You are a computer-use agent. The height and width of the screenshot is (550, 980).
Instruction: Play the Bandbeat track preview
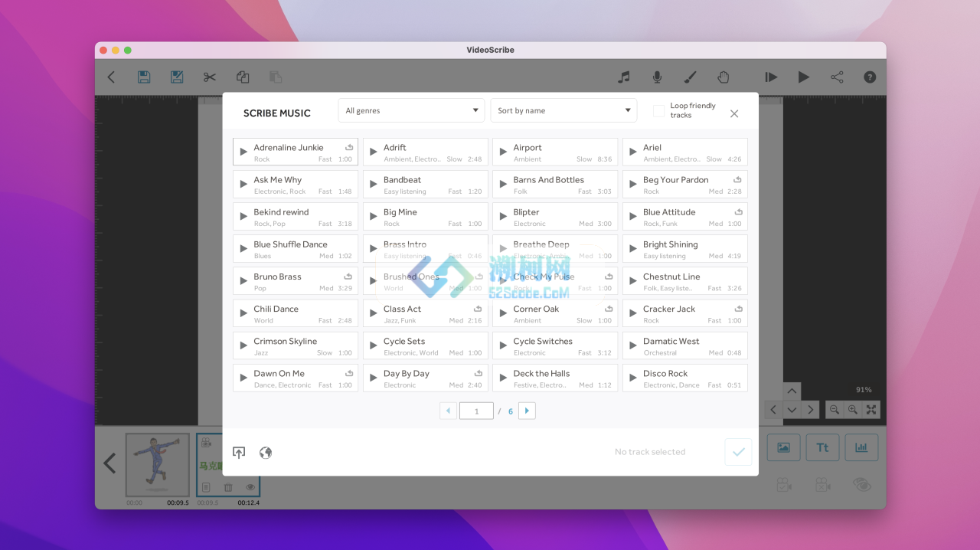click(x=373, y=184)
